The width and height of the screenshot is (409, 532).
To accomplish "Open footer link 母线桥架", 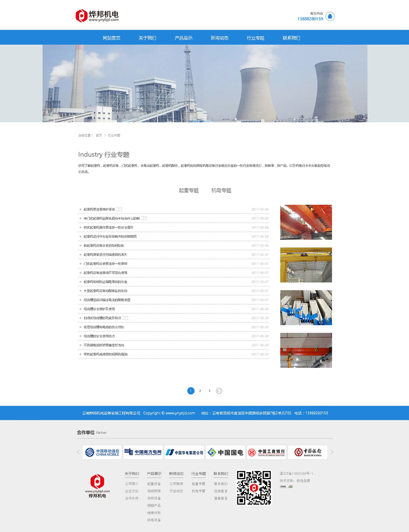I will coord(154,491).
